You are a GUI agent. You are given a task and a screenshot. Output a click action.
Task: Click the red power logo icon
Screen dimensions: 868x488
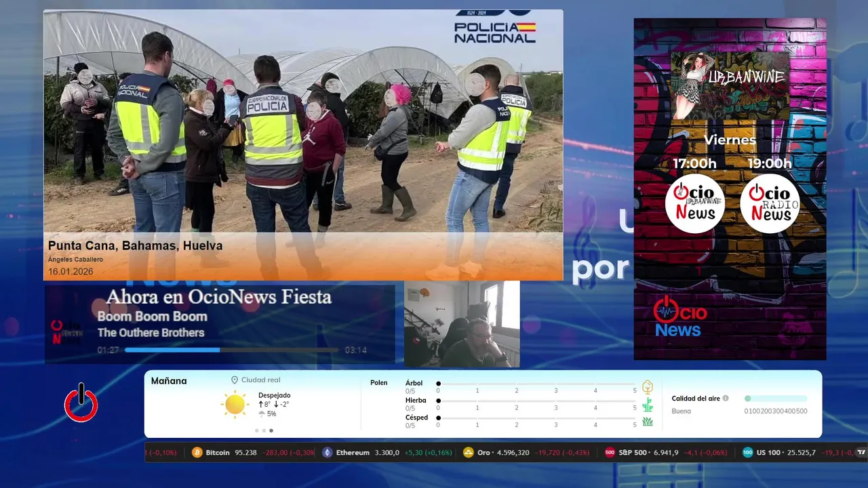point(81,403)
